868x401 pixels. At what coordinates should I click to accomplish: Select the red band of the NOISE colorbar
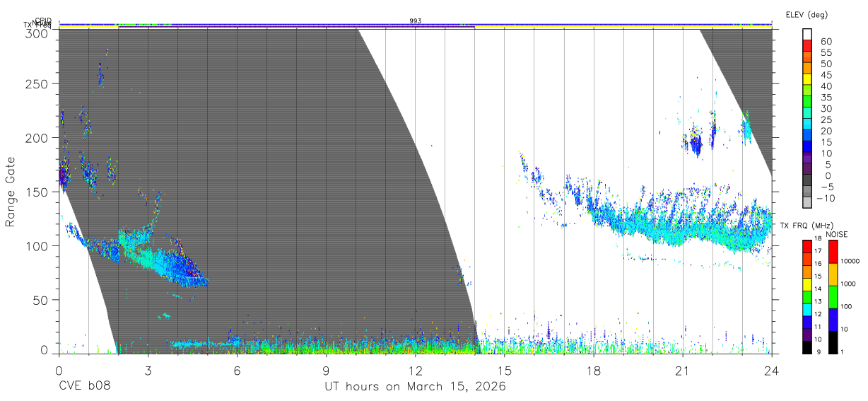833,252
